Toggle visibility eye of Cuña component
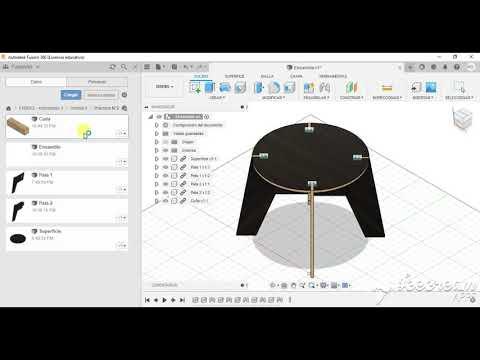Viewport: 480px width, 360px height. [165, 201]
